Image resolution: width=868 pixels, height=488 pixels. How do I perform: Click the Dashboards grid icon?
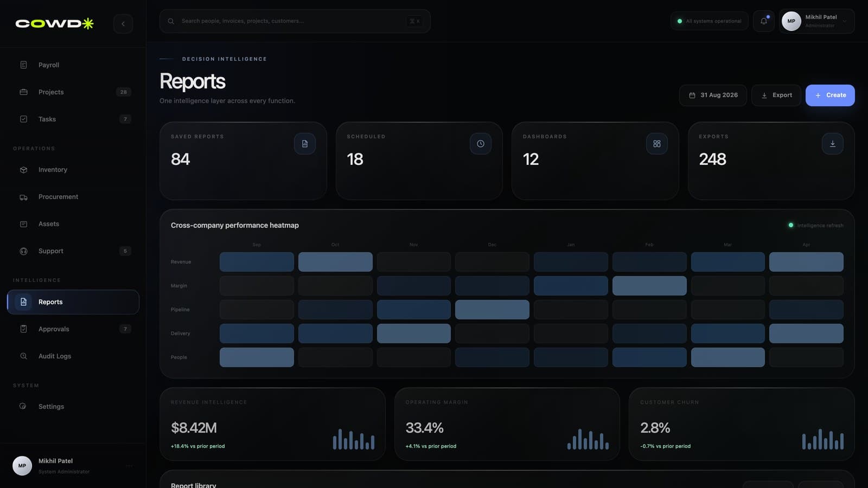657,144
